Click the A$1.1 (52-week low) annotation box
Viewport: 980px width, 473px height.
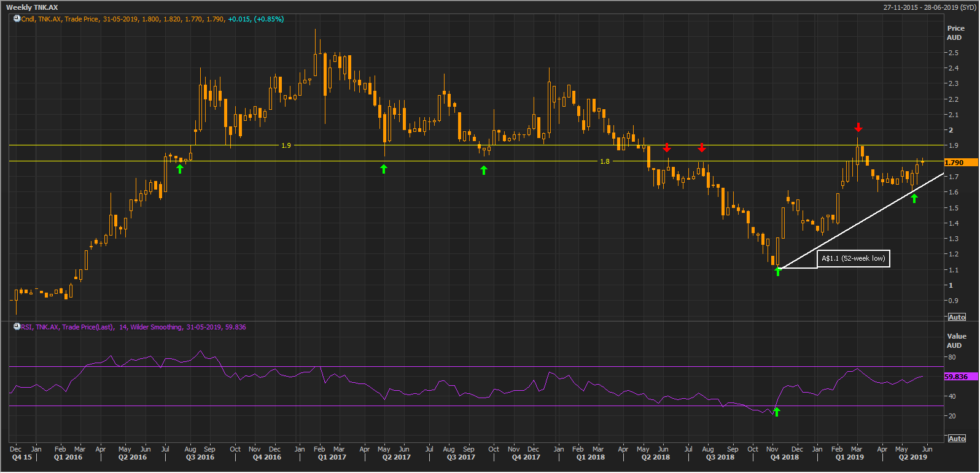click(854, 259)
